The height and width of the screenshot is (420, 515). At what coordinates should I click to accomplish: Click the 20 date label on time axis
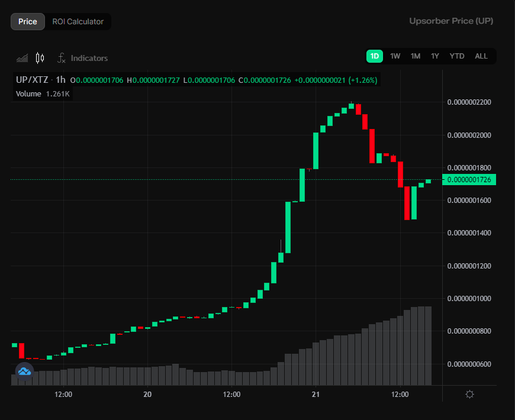point(147,395)
